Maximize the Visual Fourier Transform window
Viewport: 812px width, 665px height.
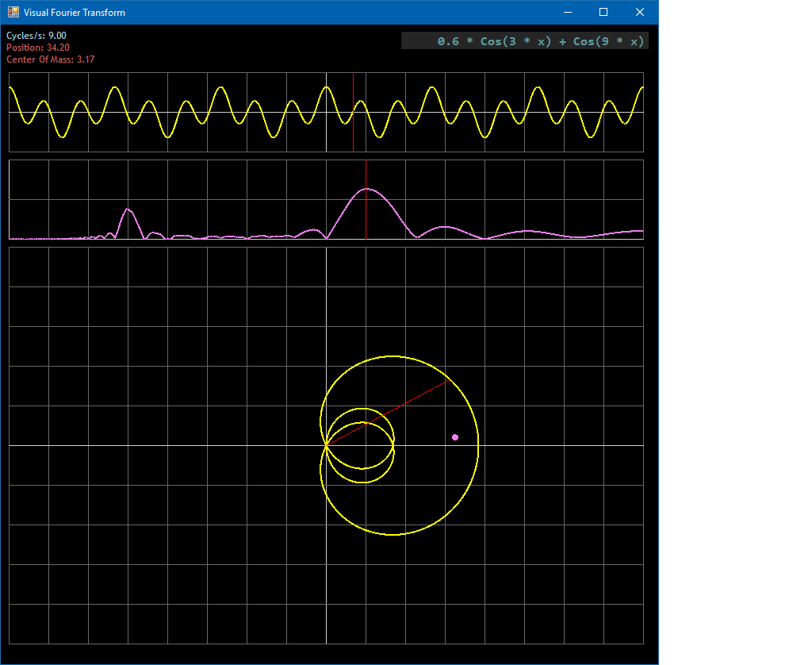[x=603, y=13]
